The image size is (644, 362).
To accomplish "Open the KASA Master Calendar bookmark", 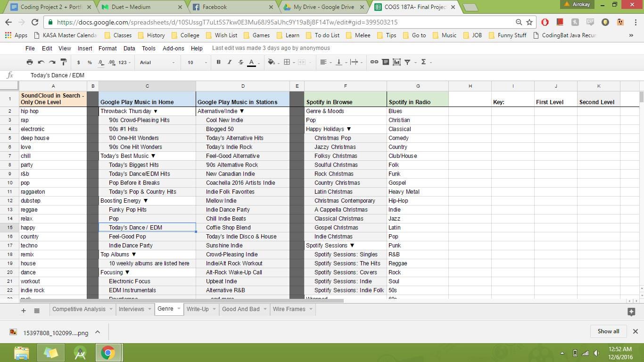I will 65,35.
